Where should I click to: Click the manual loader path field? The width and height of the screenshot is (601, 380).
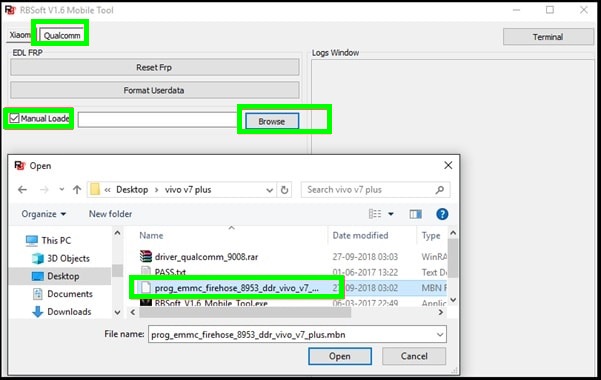tap(158, 120)
